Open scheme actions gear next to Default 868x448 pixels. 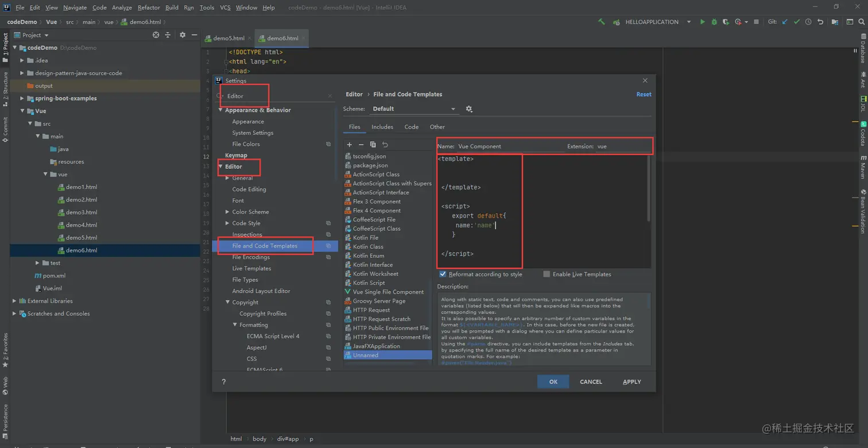click(469, 109)
